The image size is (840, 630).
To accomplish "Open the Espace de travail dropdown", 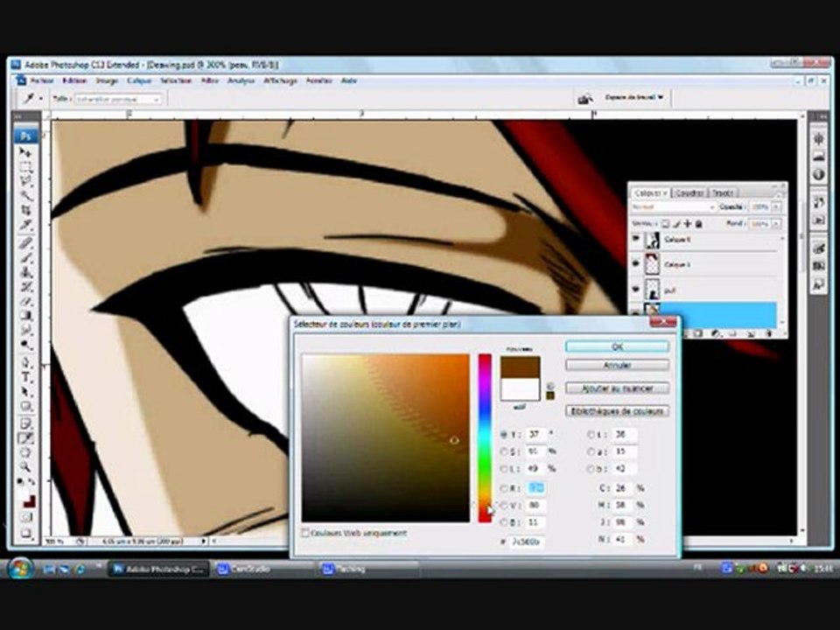I will (634, 97).
